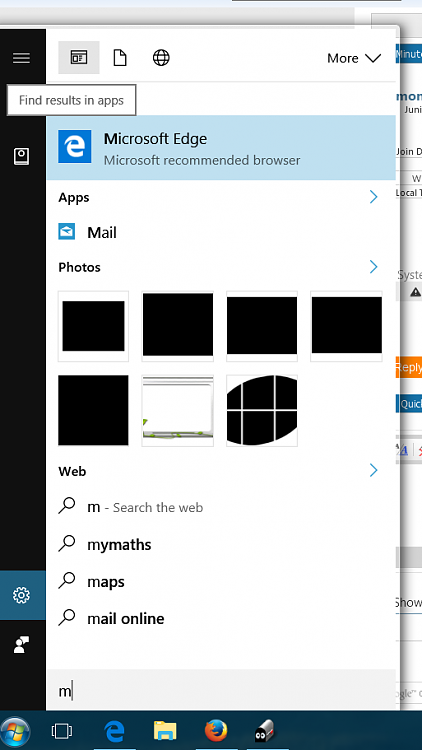This screenshot has width=422, height=750.
Task: Click the Web section heading
Action: point(72,471)
